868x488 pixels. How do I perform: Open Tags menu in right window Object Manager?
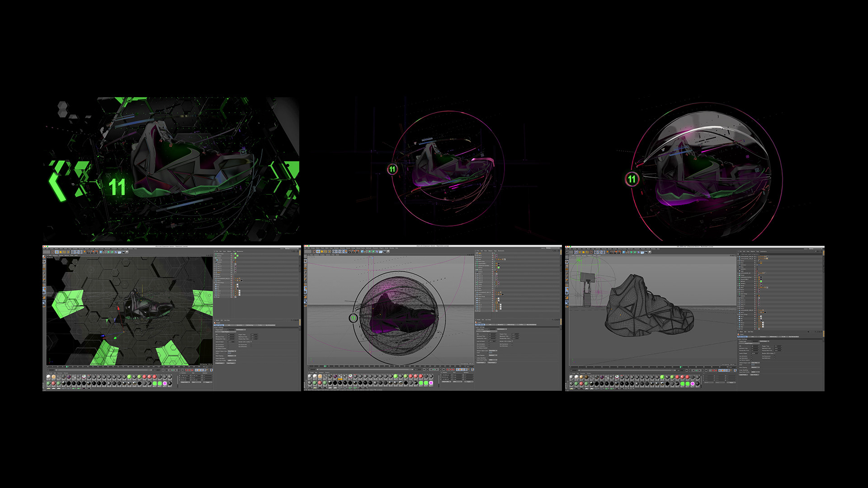[x=758, y=252]
